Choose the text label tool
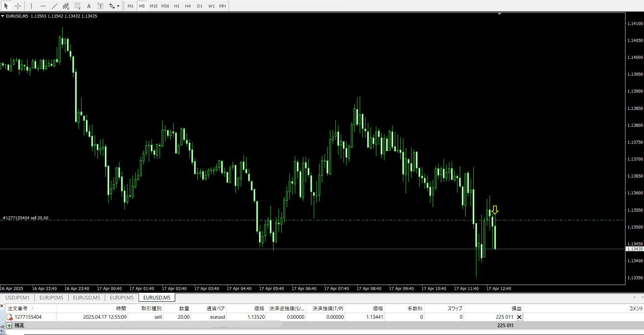 coord(100,6)
